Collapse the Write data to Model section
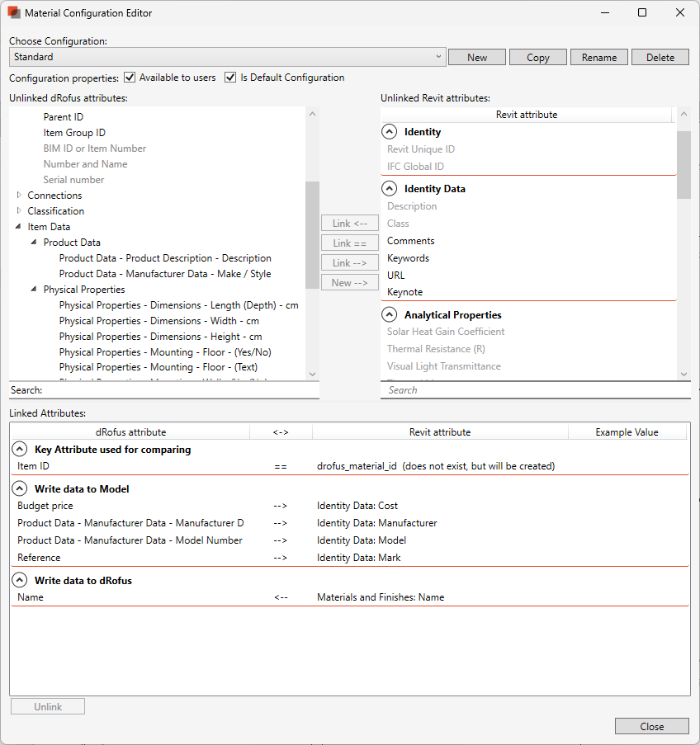Image resolution: width=700 pixels, height=745 pixels. pos(20,489)
